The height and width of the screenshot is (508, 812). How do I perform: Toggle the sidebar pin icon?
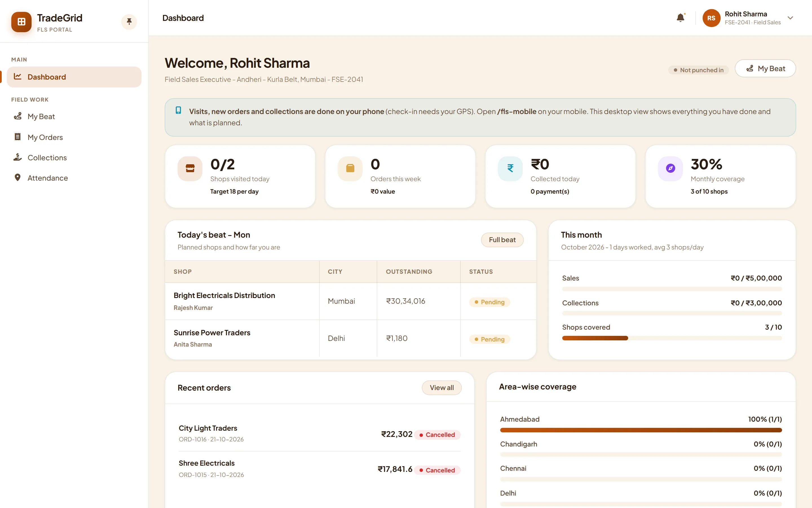point(129,22)
